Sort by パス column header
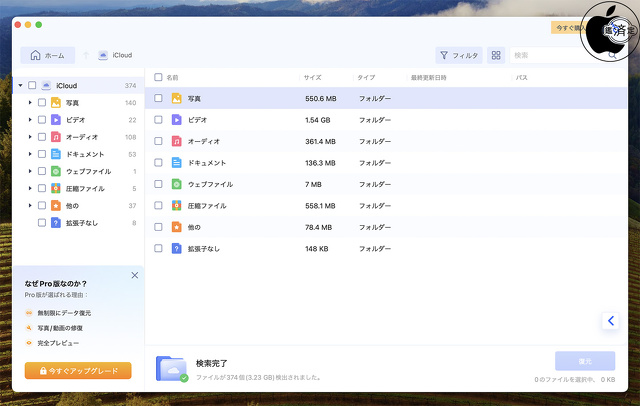 tap(522, 78)
